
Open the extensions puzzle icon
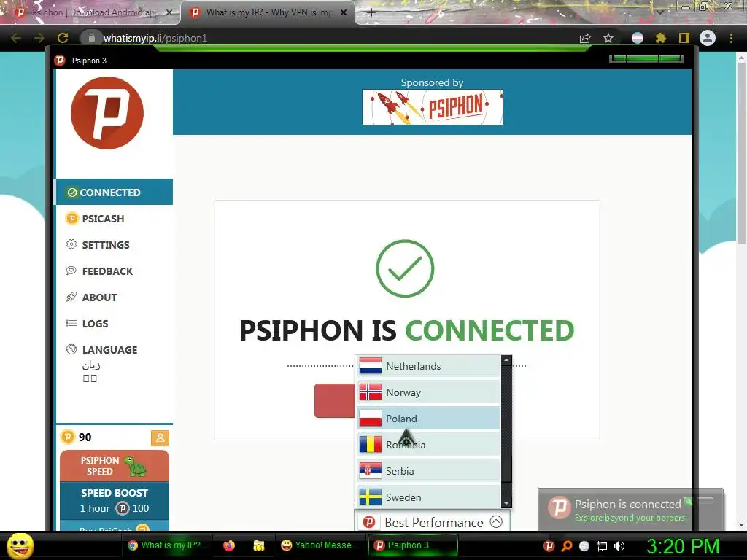coord(661,38)
